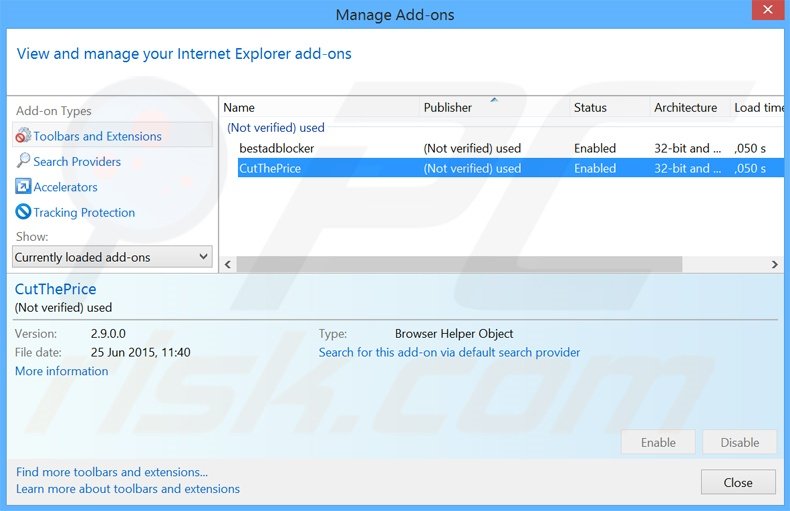Select the CutThePrice add-on row

510,168
